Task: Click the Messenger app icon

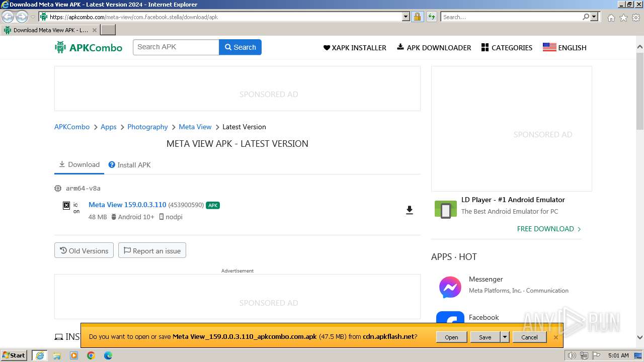Action: [x=450, y=288]
